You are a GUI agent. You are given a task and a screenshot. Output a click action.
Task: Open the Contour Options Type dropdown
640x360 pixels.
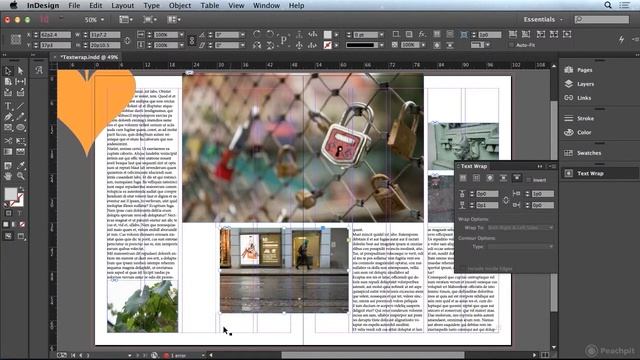(520, 247)
